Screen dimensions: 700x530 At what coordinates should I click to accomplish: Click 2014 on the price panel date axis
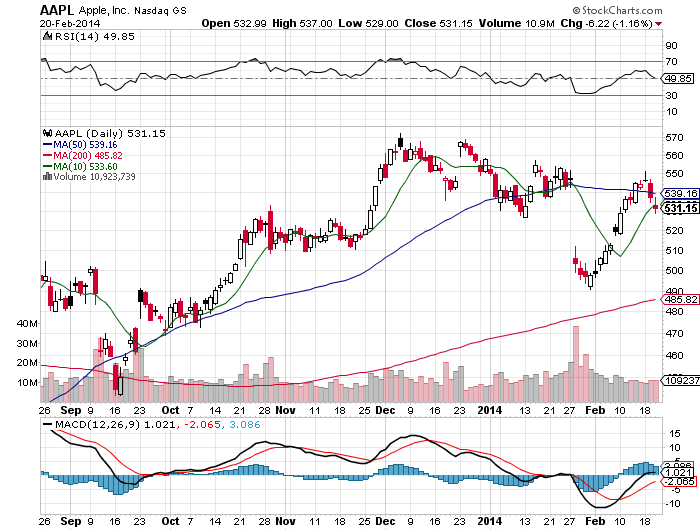[490, 410]
